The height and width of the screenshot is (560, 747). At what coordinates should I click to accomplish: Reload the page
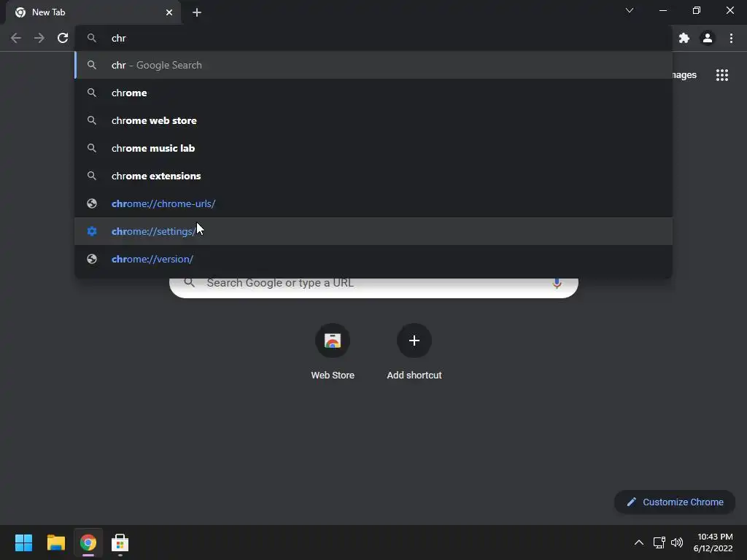tap(63, 38)
